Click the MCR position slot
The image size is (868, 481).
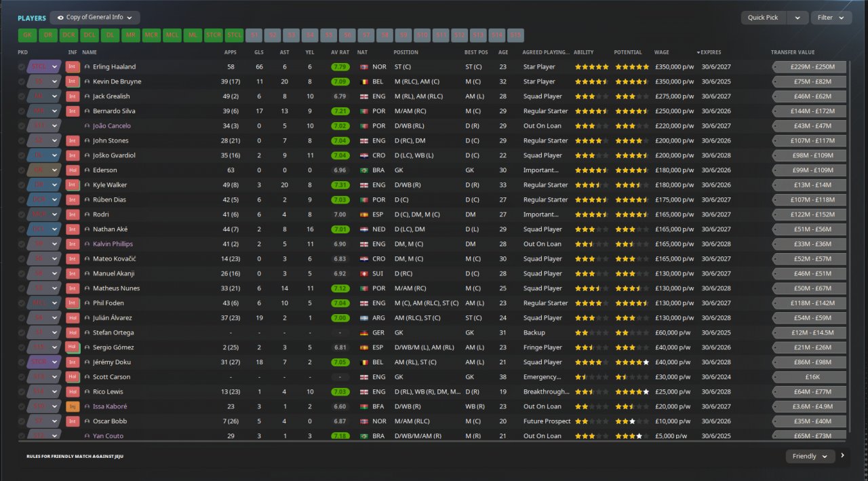(x=151, y=35)
